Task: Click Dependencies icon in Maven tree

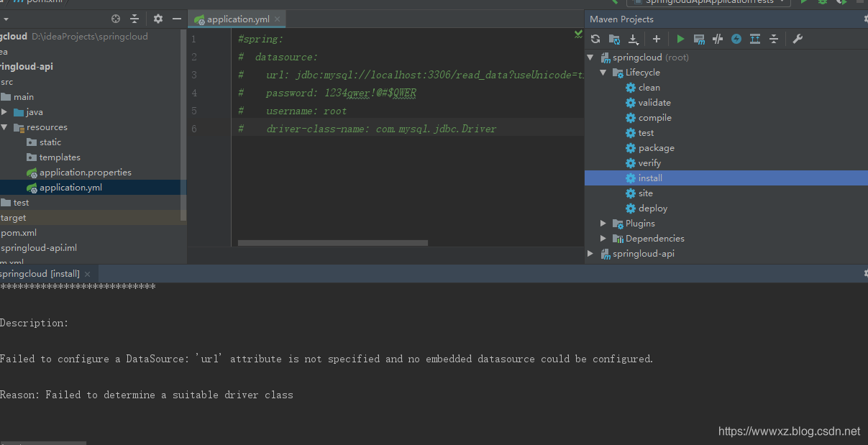Action: (x=618, y=239)
